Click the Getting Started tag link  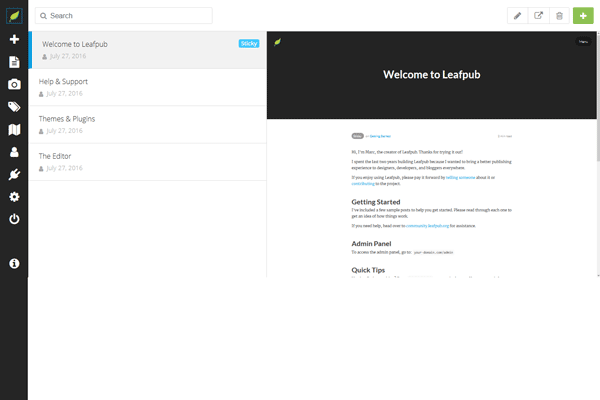380,136
